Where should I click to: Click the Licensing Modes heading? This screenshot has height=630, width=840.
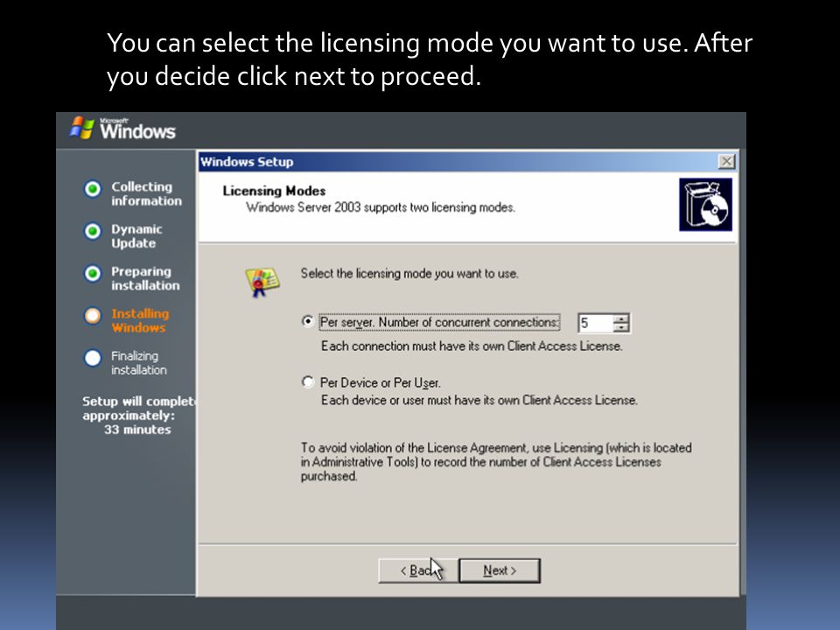coord(274,191)
